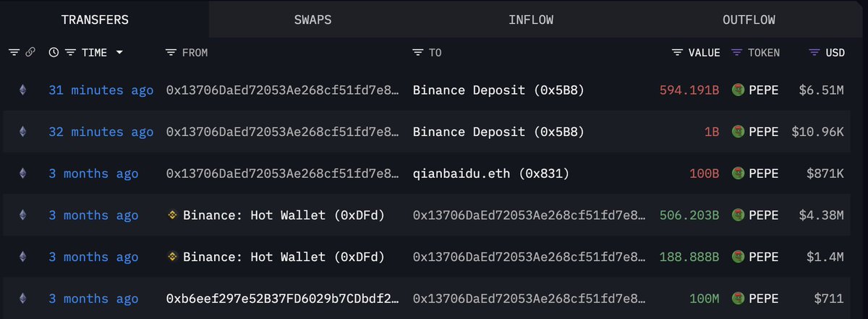This screenshot has width=868, height=319.
Task: Click the chain link icon in header
Action: (30, 53)
